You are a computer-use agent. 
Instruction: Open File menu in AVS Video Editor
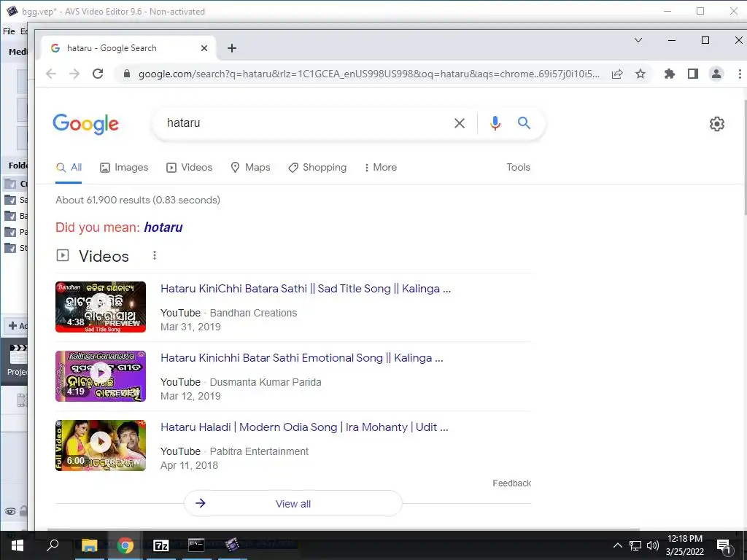pyautogui.click(x=9, y=31)
